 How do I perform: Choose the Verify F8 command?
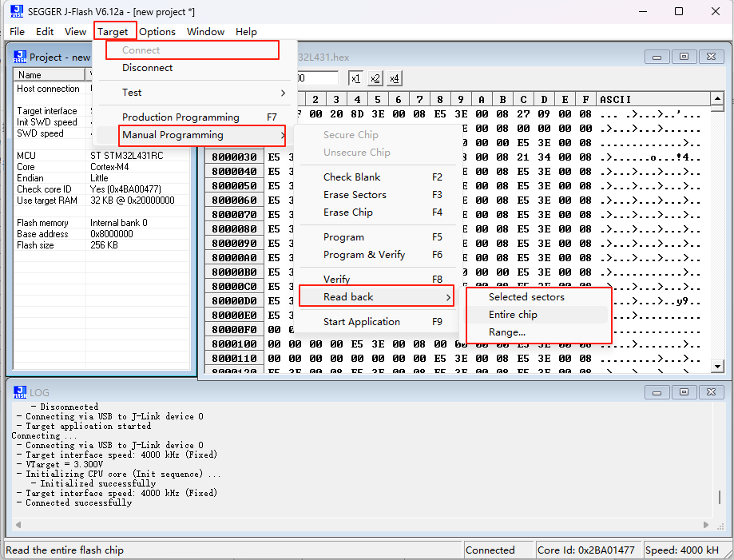click(377, 279)
